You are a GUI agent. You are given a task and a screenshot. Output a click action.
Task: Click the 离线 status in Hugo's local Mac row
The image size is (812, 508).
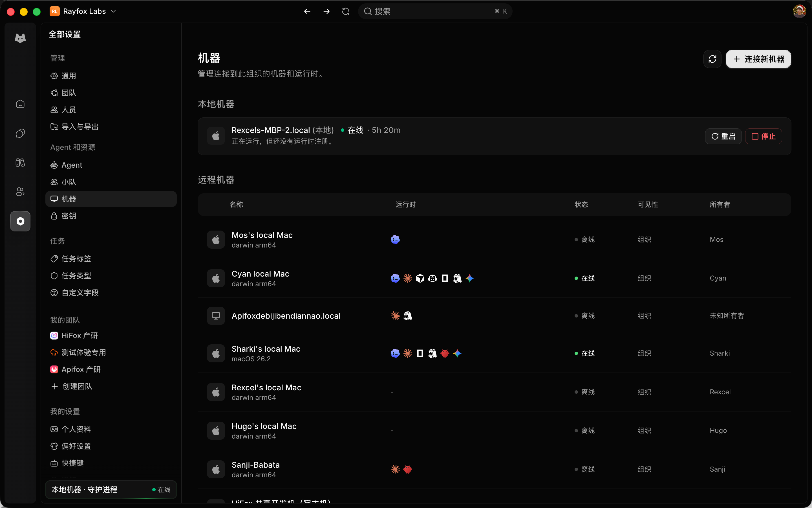(584, 431)
